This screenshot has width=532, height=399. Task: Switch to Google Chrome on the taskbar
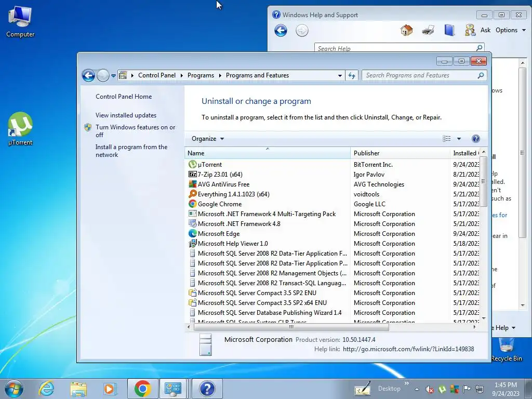(x=142, y=389)
